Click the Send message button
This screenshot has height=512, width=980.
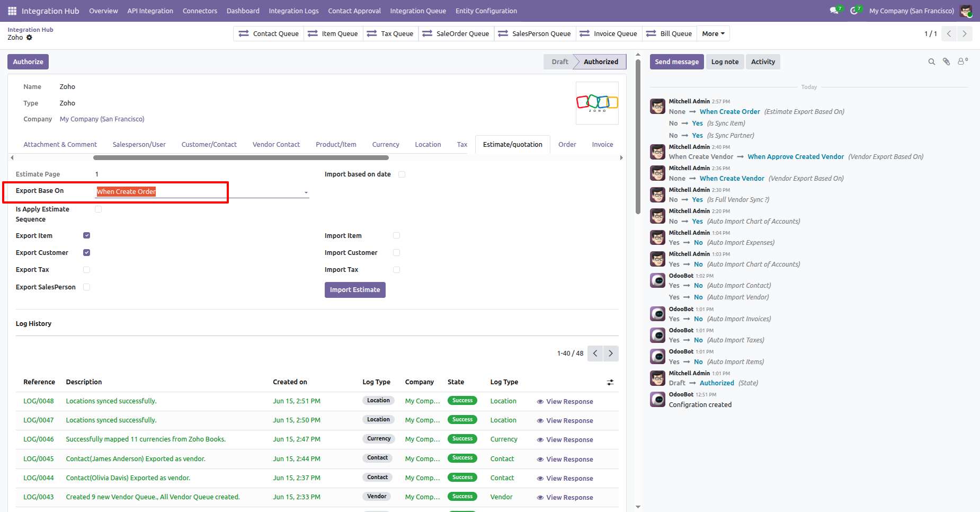tap(676, 61)
